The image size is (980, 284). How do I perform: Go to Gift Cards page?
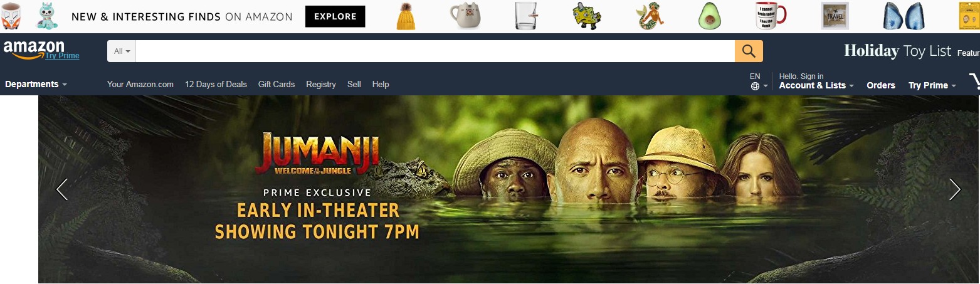pyautogui.click(x=277, y=84)
